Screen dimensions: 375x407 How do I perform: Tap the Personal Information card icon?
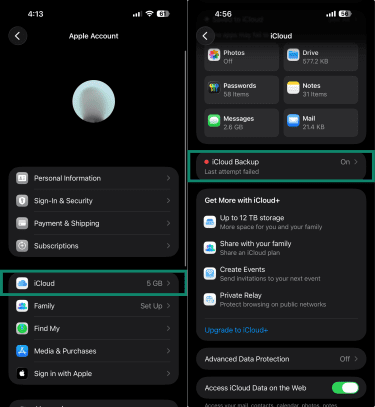coord(22,178)
